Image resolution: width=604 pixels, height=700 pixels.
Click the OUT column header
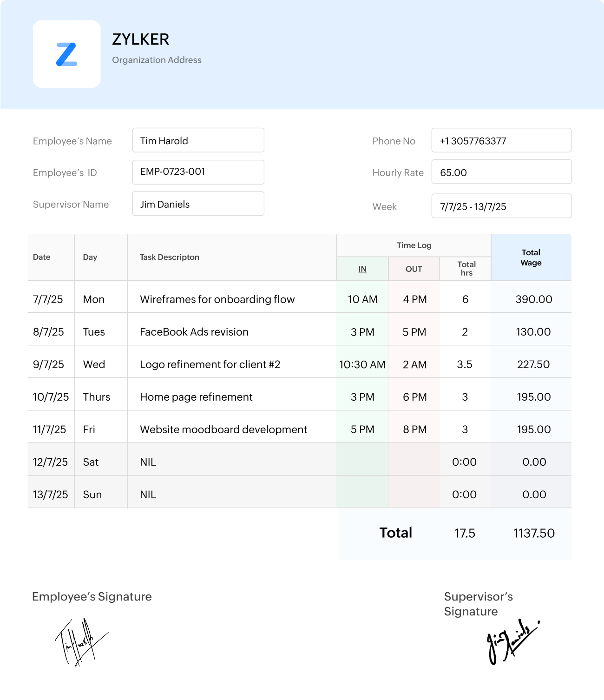coord(413,269)
